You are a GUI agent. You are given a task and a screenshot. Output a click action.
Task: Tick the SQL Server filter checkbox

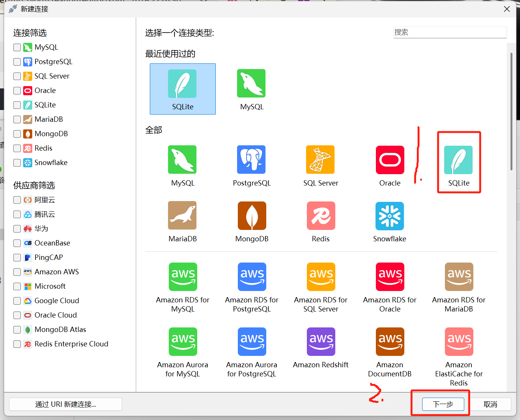[17, 76]
